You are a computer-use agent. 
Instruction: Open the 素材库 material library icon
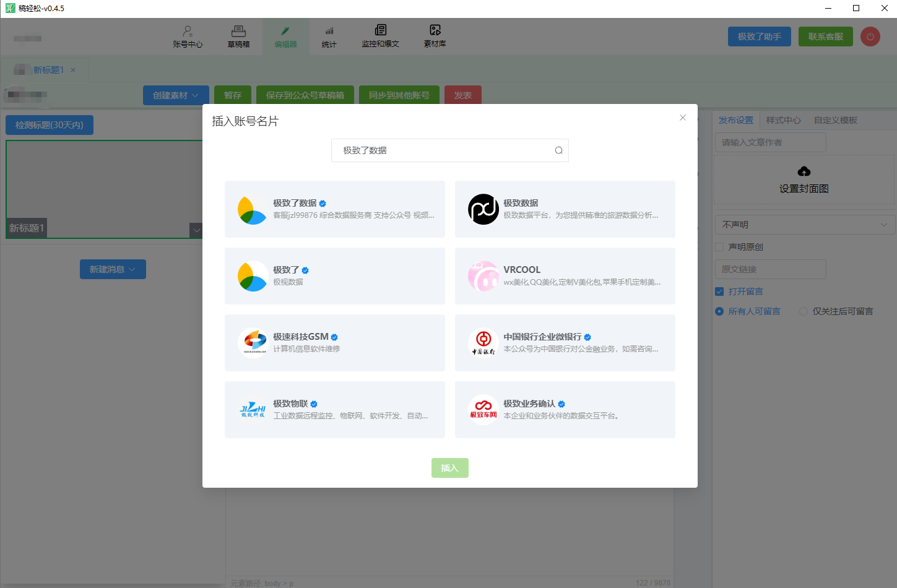coord(435,30)
